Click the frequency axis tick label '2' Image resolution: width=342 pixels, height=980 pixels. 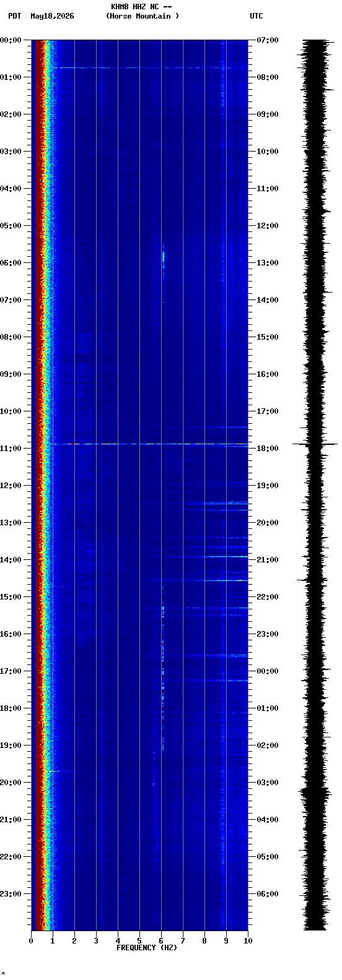click(74, 941)
